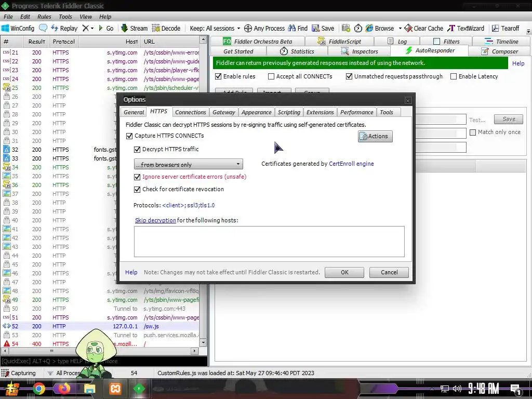Expand the Browse dropdown arrow

click(400, 28)
